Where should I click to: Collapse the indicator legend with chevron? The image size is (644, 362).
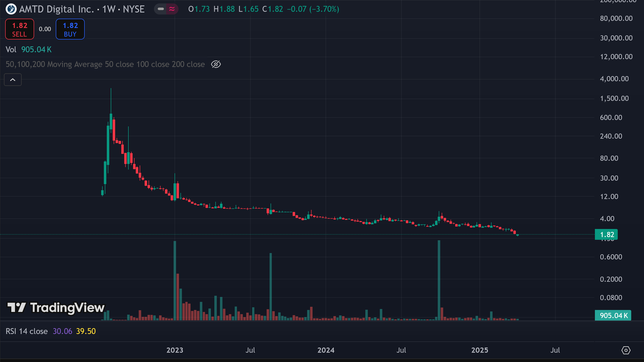pyautogui.click(x=13, y=80)
